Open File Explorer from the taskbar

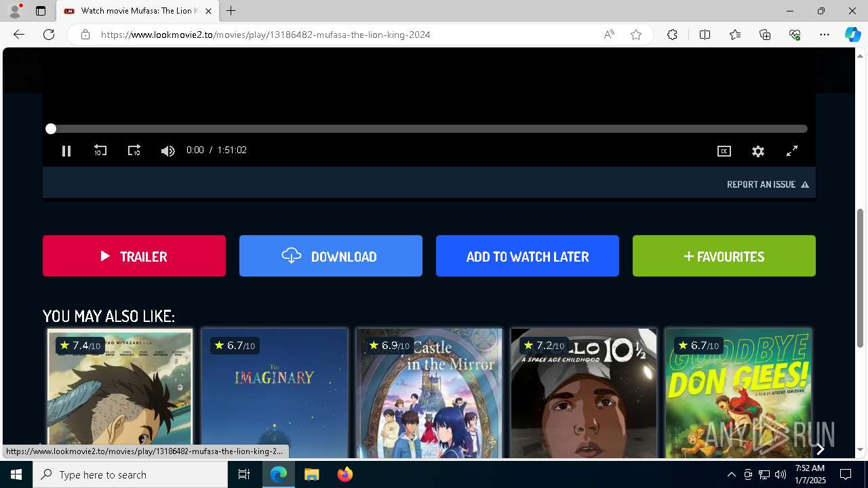point(312,474)
